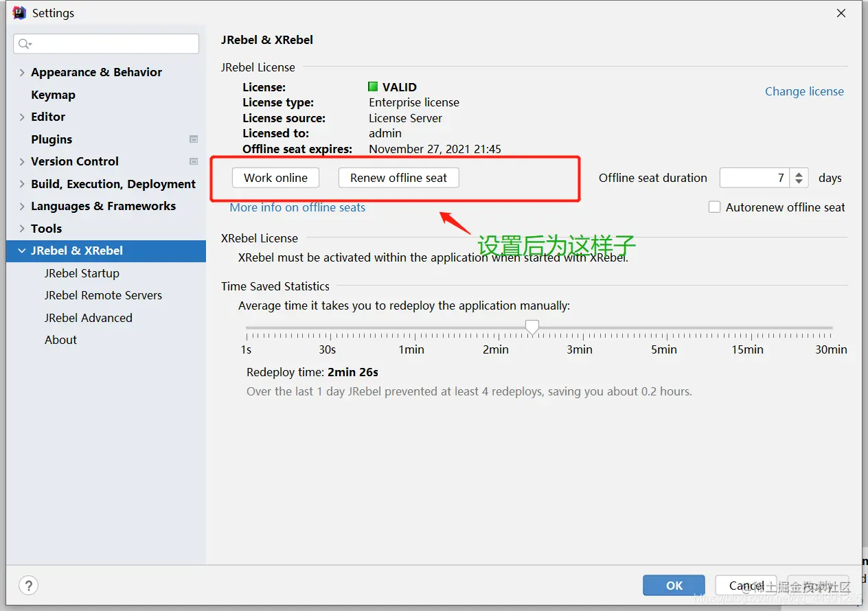
Task: Click the 'Redeploy time: 2min 26s' text
Action: coord(312,372)
